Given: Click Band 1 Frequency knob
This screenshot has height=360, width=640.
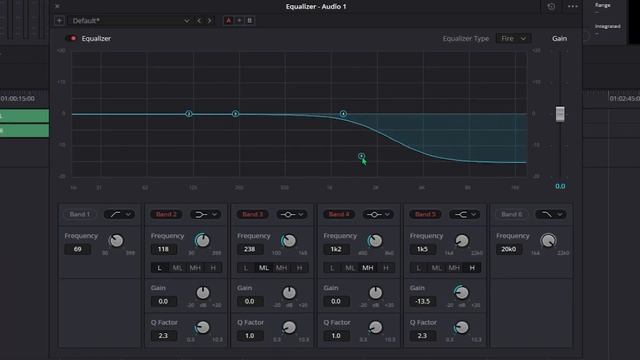Looking at the screenshot, I should click(x=116, y=241).
